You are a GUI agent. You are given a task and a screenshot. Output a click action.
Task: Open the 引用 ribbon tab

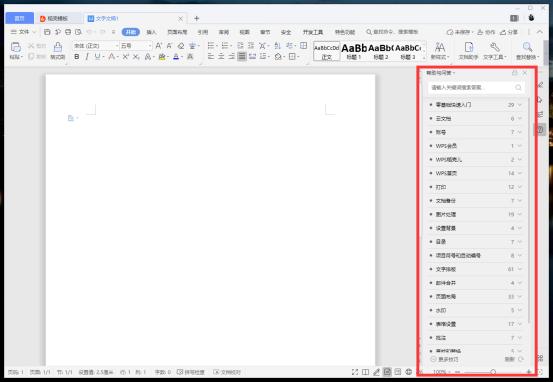tap(202, 32)
